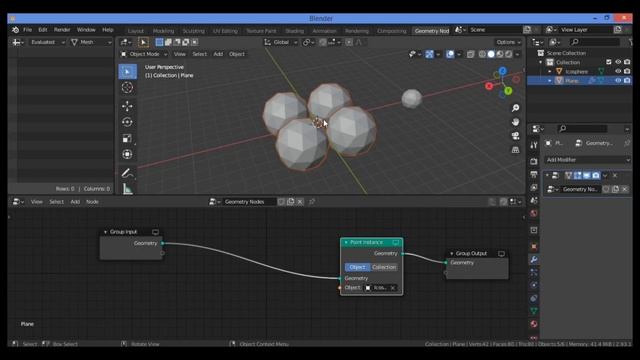640x360 pixels.
Task: Click the properties panel search field
Action: (x=582, y=129)
